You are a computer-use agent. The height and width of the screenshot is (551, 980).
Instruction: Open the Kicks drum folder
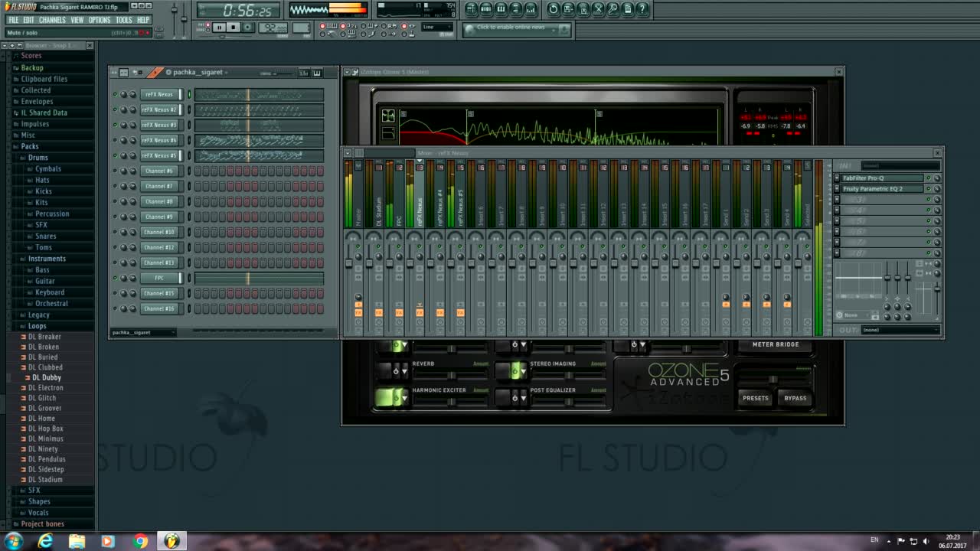tap(44, 191)
